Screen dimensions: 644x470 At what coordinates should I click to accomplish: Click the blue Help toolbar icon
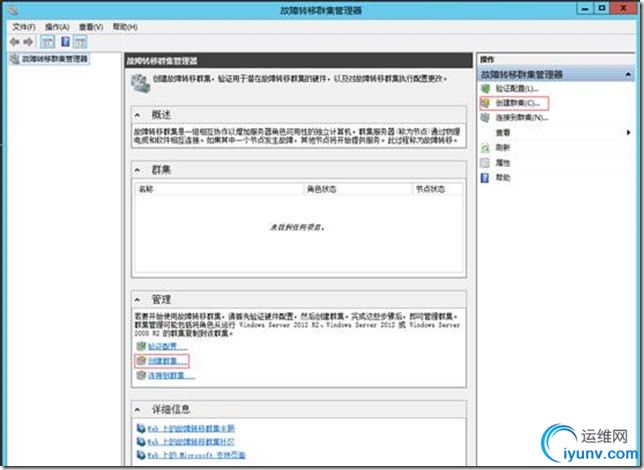[x=65, y=41]
